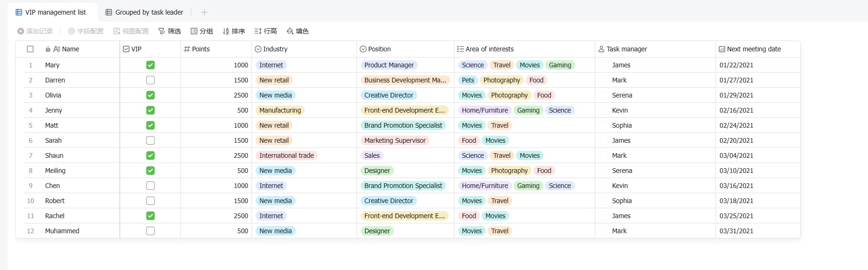Open Area of interests column header

[x=489, y=49]
